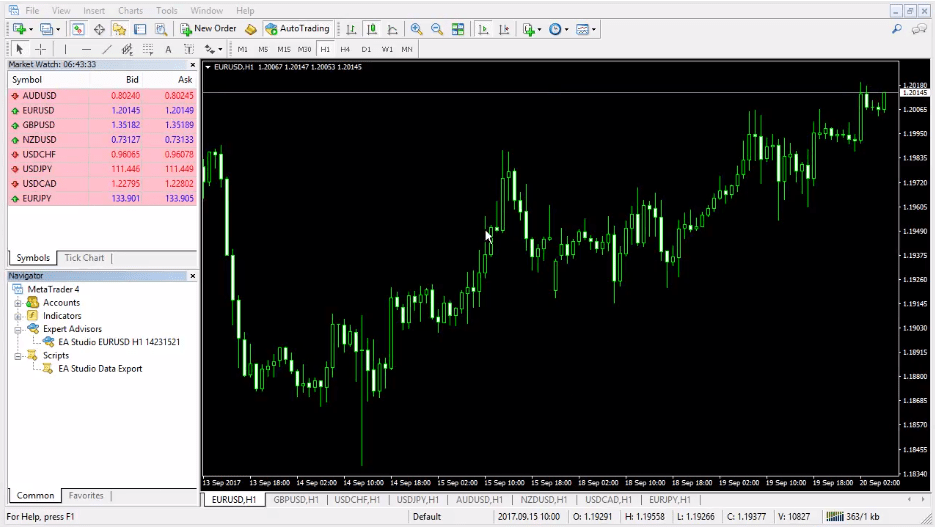Collapse the Expert Advisors tree node
The image size is (935, 527).
point(18,329)
